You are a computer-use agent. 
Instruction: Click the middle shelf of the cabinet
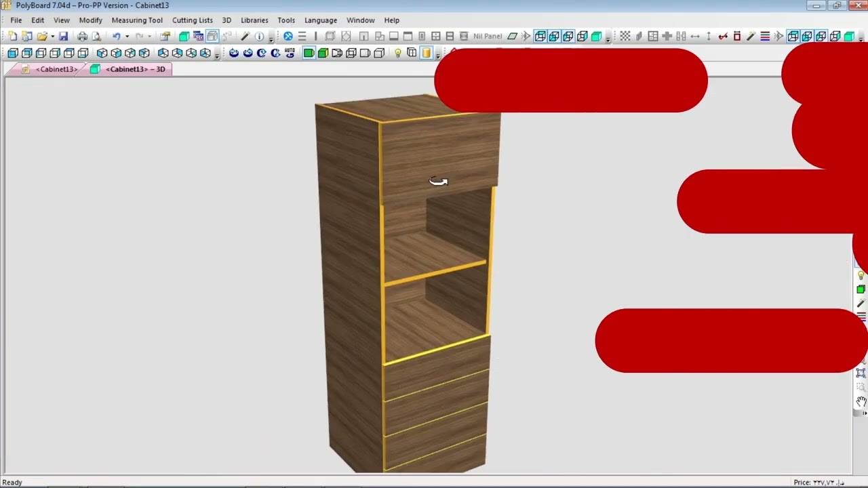coord(434,261)
